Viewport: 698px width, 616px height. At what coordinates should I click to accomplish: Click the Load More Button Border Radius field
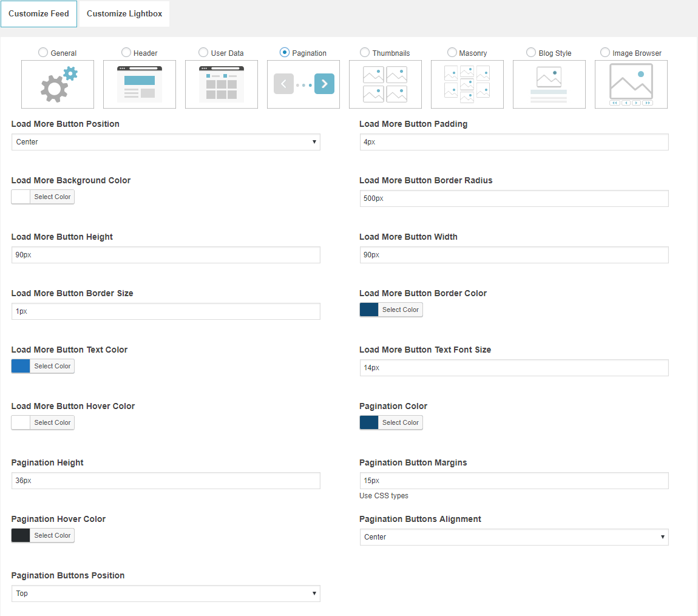[x=514, y=198]
